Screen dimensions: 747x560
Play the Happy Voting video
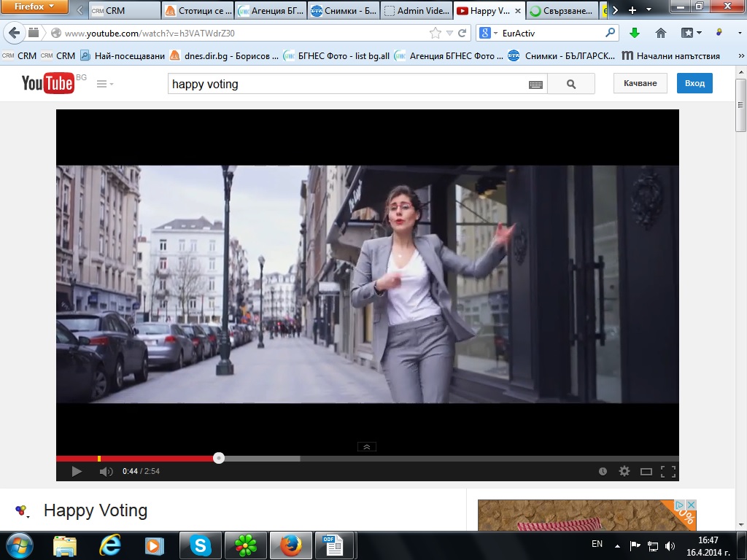(77, 472)
